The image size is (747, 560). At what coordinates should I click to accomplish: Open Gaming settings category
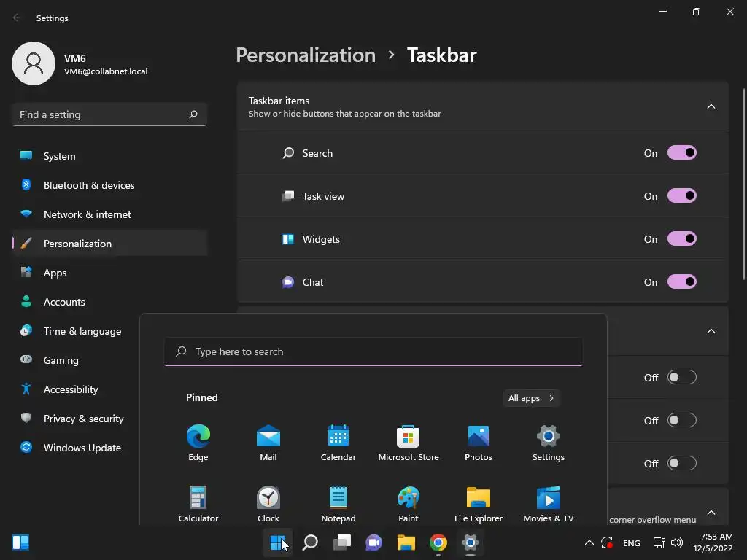pos(76,360)
